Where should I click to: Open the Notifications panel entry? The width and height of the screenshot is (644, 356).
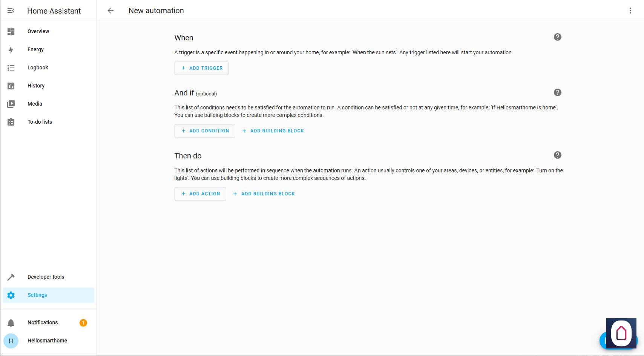pyautogui.click(x=48, y=323)
